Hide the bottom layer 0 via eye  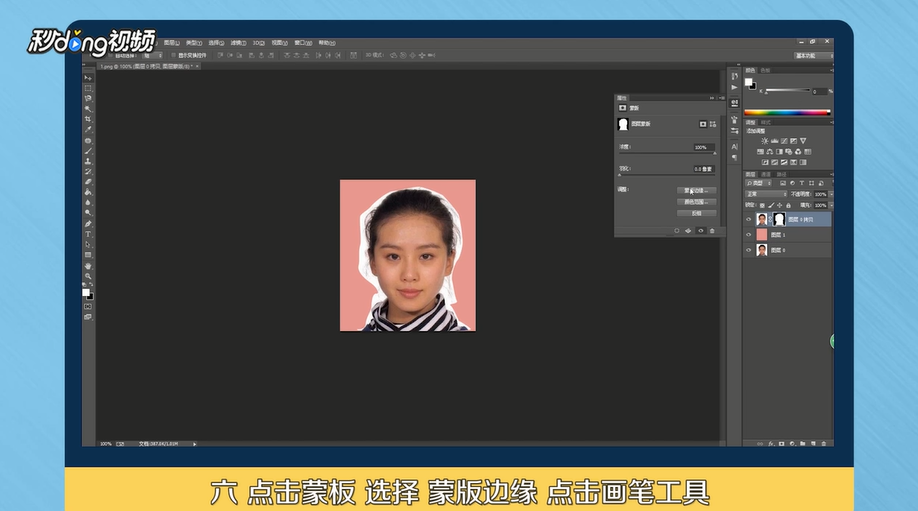pos(749,250)
